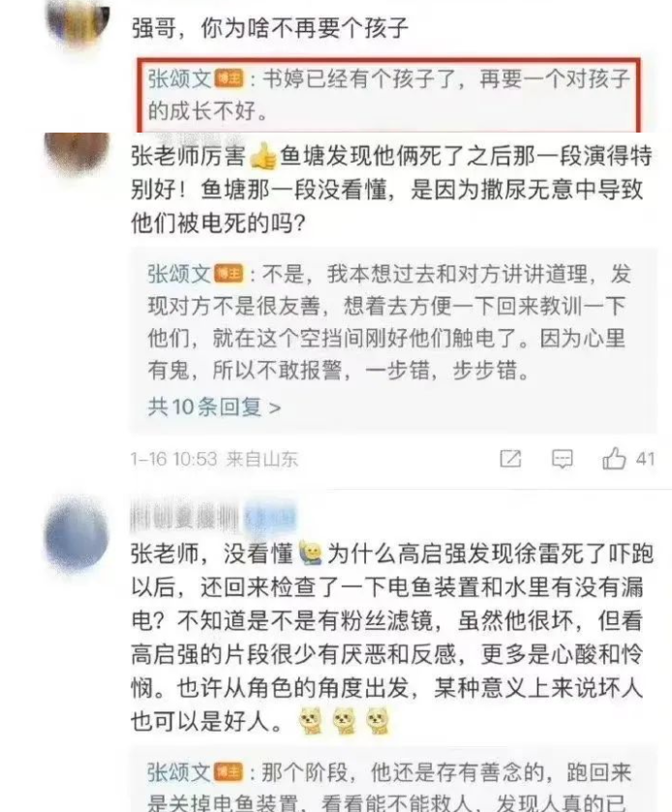The width and height of the screenshot is (672, 812).
Task: Open the 强哥,你为啥不再要个孩子 comment
Action: [x=269, y=28]
